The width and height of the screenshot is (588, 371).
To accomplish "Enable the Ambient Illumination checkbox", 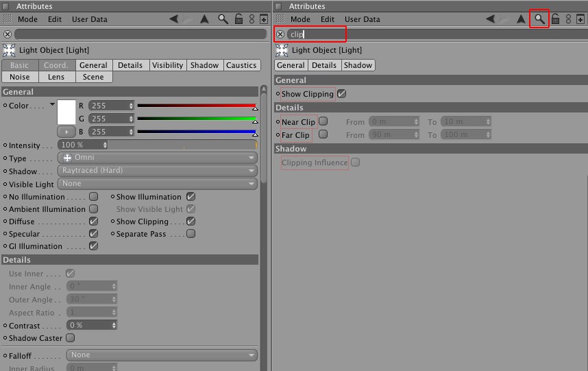I will (94, 209).
